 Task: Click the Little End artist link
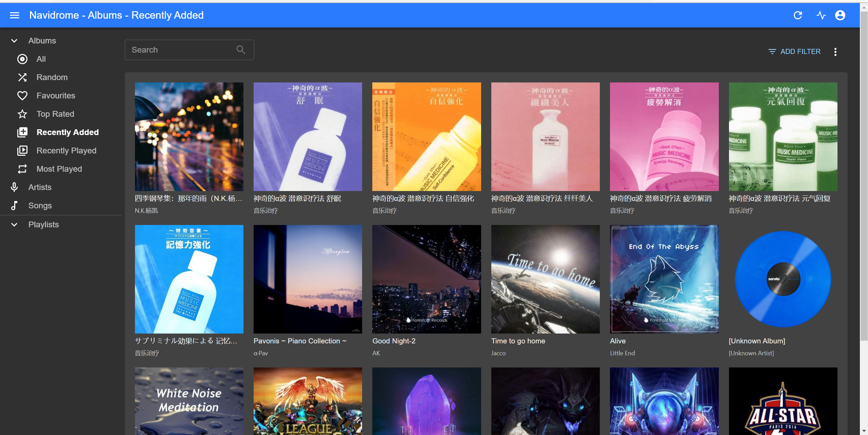(623, 353)
